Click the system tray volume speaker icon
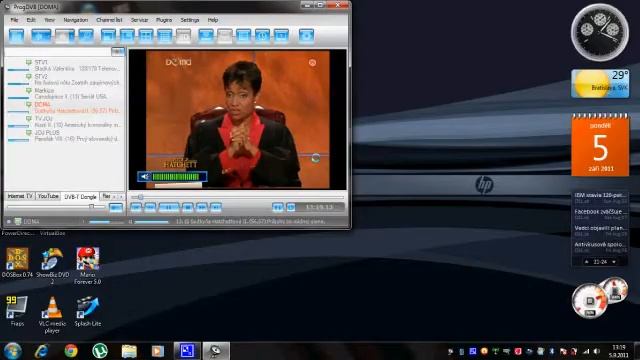 596,351
